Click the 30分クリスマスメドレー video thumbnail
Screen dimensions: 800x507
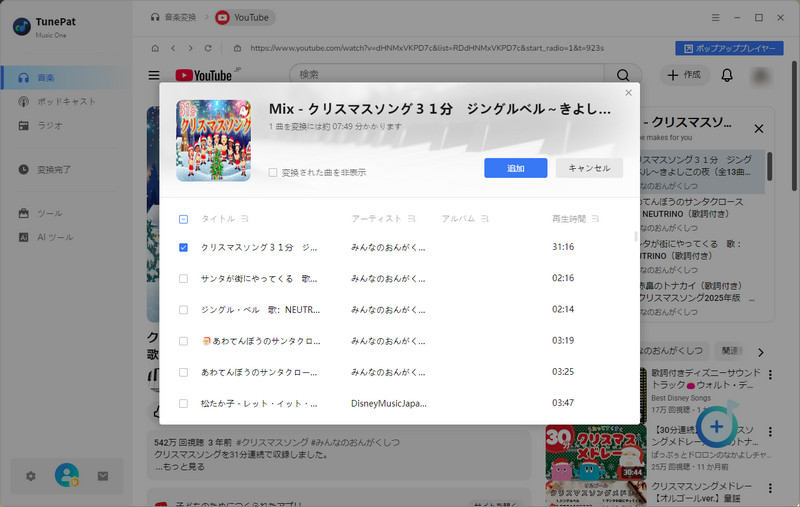[x=595, y=453]
